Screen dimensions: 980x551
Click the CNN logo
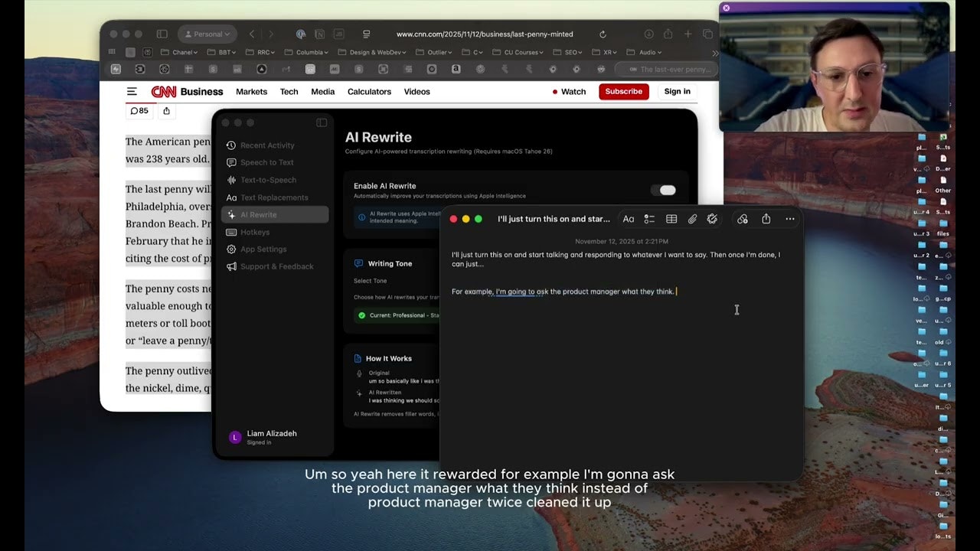coord(164,92)
